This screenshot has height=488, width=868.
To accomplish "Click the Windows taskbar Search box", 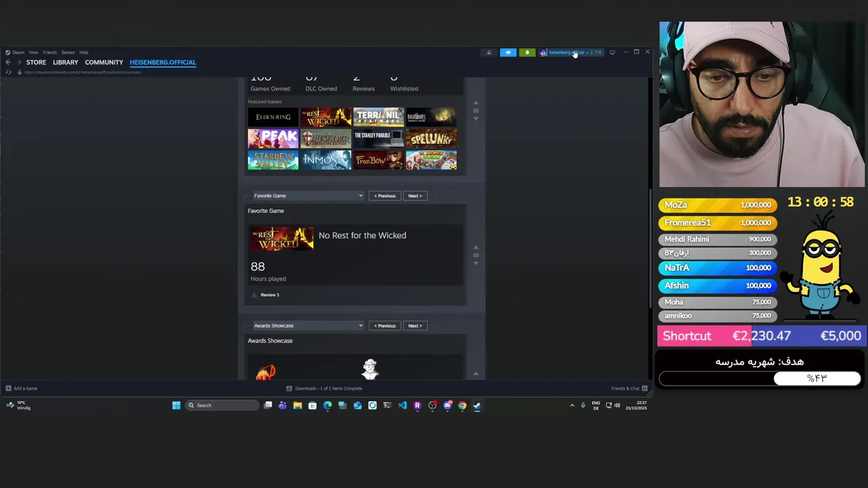I will click(x=222, y=405).
